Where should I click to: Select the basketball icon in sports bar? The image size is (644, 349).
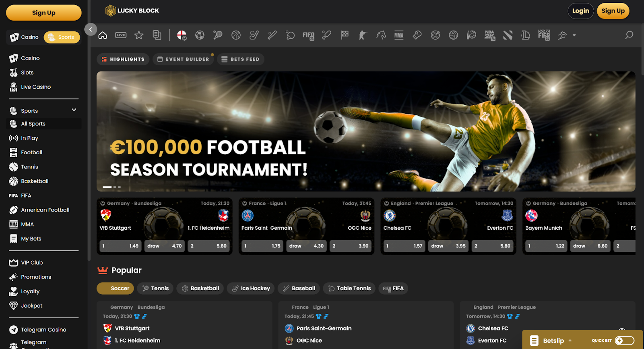click(236, 35)
